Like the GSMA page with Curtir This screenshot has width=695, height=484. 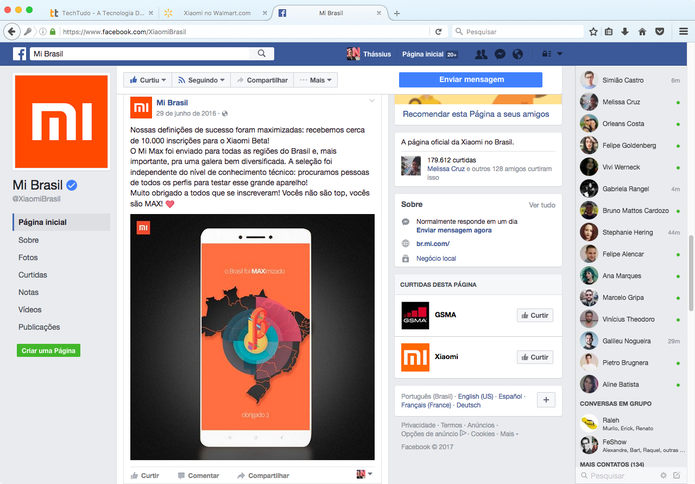[535, 316]
